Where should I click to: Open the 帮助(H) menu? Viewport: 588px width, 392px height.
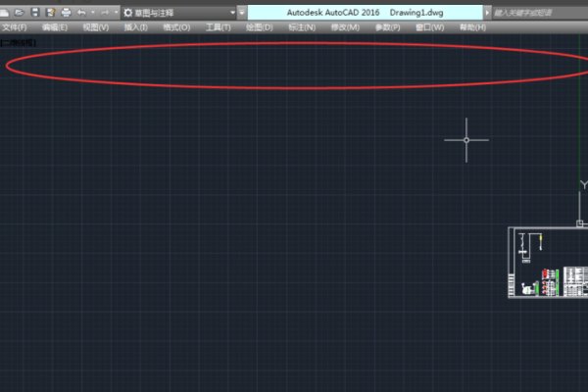[x=472, y=27]
